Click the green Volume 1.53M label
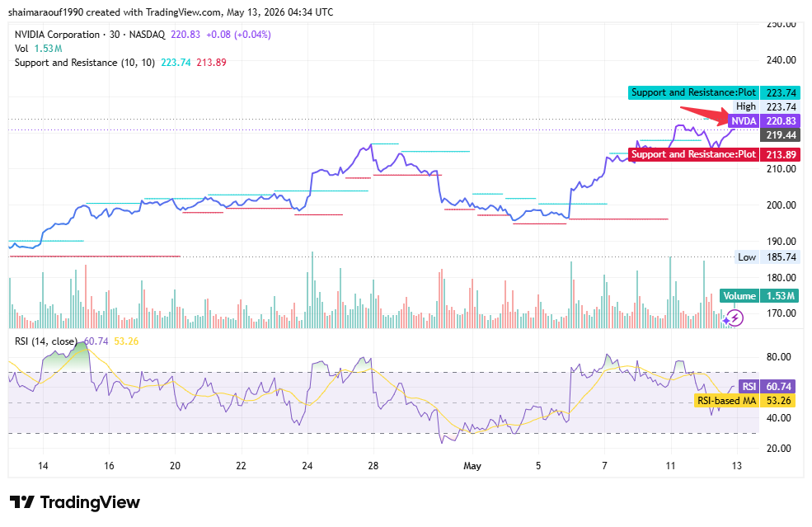Image resolution: width=812 pixels, height=527 pixels. (x=760, y=296)
